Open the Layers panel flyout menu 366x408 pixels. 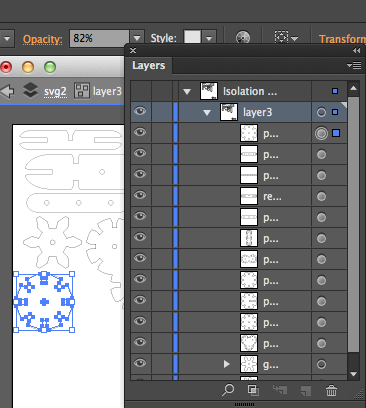tap(354, 65)
